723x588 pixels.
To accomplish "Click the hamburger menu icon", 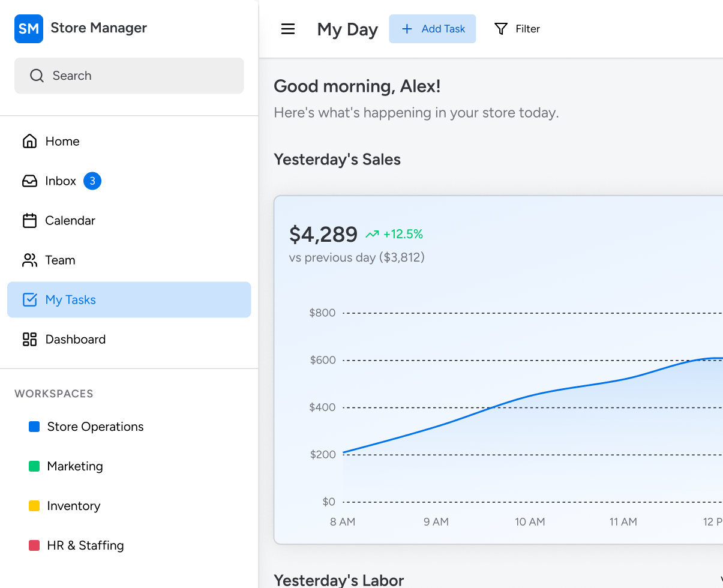I will (x=288, y=29).
